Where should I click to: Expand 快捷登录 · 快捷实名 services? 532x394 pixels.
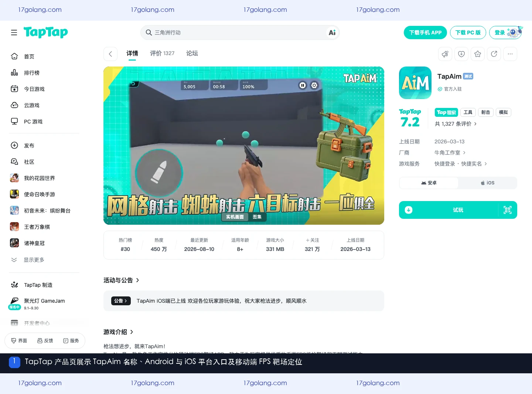[461, 164]
